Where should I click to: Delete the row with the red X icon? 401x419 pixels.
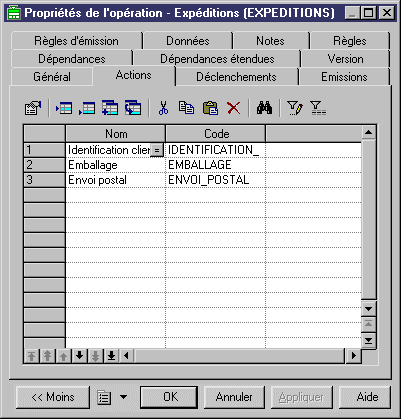click(233, 108)
